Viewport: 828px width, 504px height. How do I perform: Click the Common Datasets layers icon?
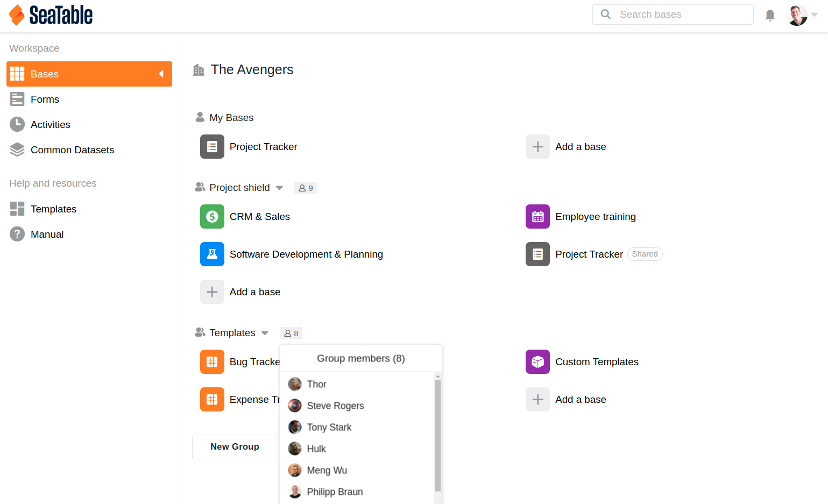[x=17, y=150]
